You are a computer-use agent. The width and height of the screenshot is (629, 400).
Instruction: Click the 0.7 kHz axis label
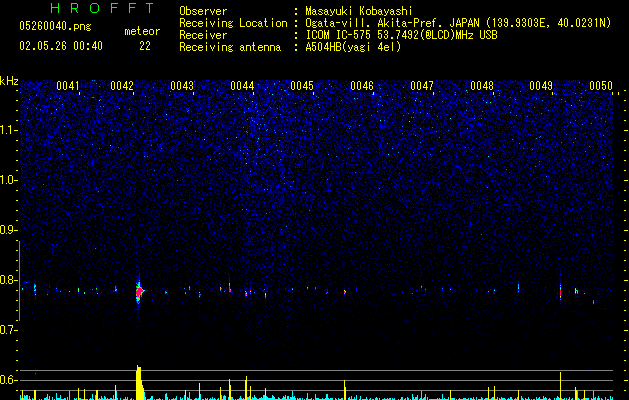pos(9,330)
